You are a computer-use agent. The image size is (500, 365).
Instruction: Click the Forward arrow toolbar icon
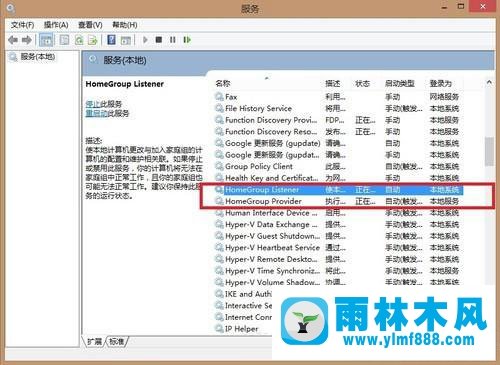(27, 40)
